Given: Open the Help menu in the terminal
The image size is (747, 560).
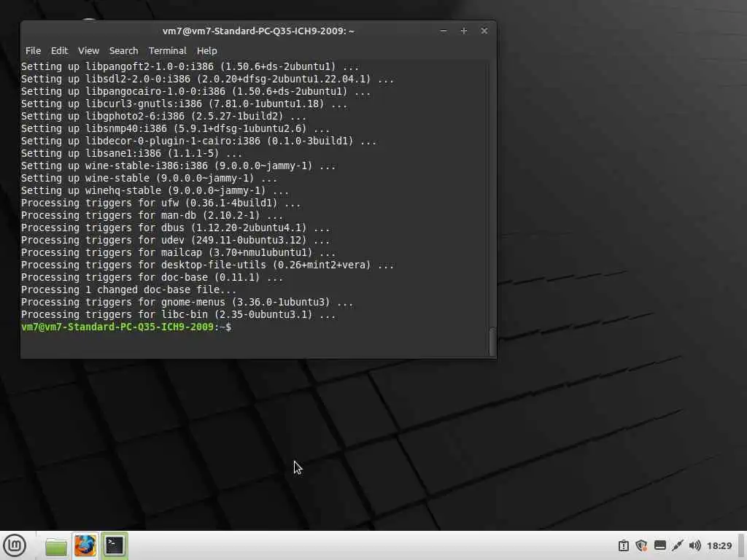Looking at the screenshot, I should 206,50.
